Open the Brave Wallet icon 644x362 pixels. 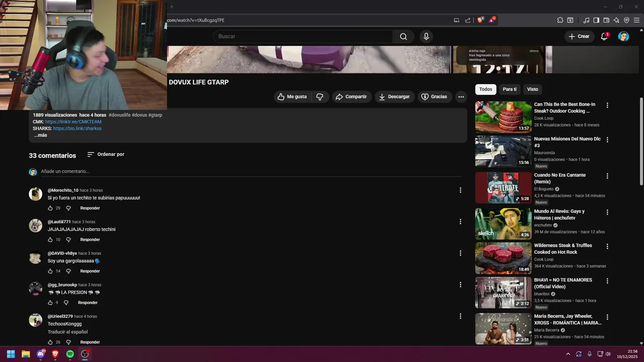pos(606,20)
